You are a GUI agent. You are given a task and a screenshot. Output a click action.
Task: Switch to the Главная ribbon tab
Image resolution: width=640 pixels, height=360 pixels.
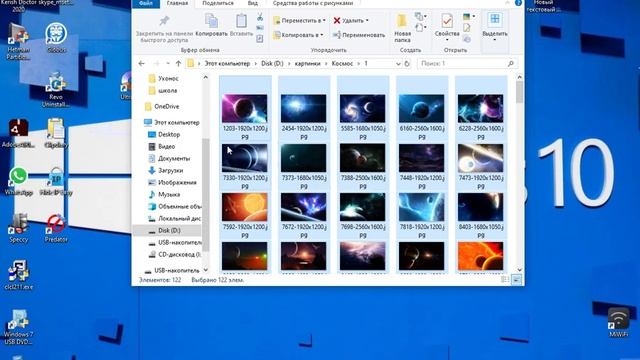[x=178, y=3]
